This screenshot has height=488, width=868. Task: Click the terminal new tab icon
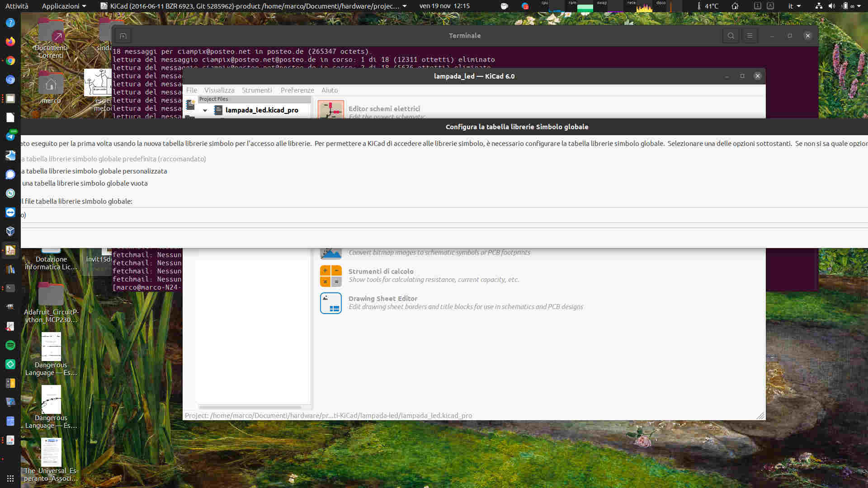tap(123, 36)
